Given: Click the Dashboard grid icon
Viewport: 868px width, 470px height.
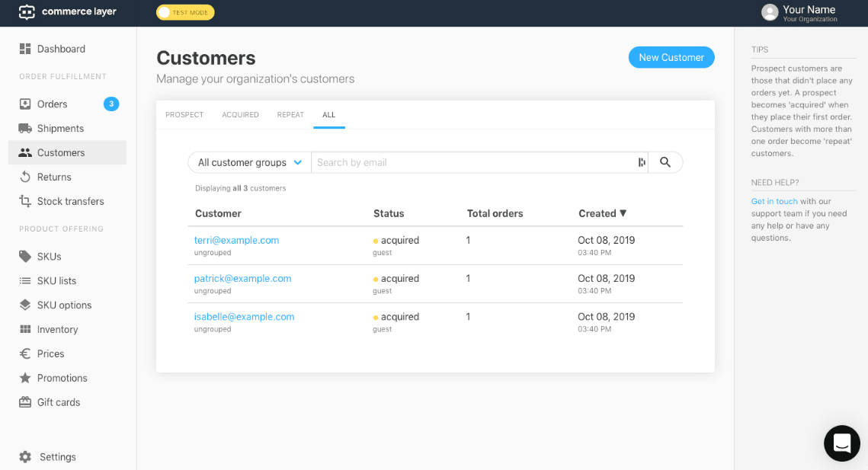Looking at the screenshot, I should click(25, 49).
